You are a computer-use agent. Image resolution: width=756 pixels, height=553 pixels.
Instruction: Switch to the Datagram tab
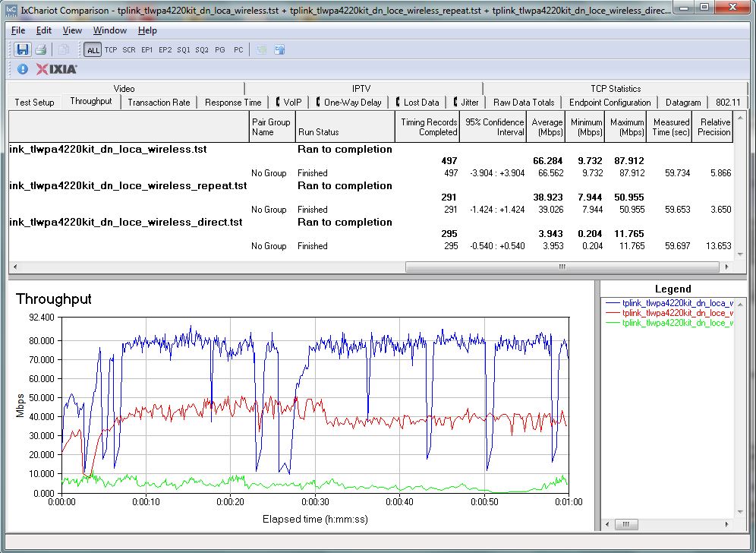coord(682,103)
